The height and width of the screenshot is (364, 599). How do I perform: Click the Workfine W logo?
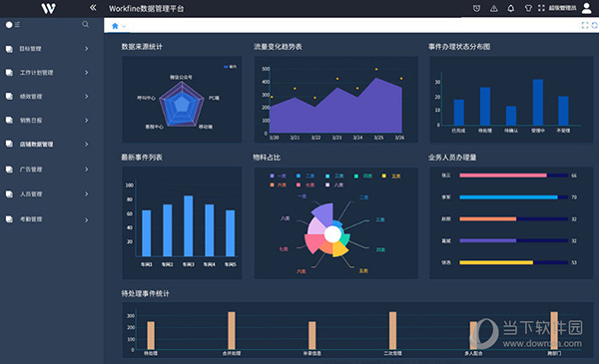[49, 8]
